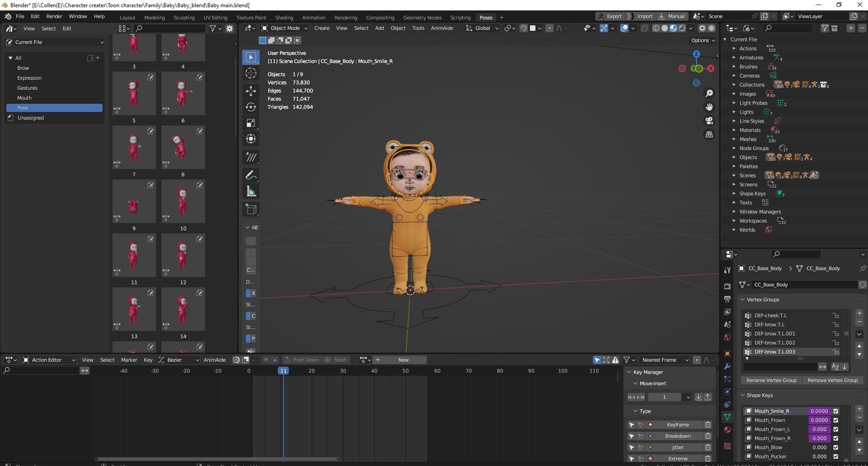
Task: Click the pan view hand icon
Action: click(709, 107)
